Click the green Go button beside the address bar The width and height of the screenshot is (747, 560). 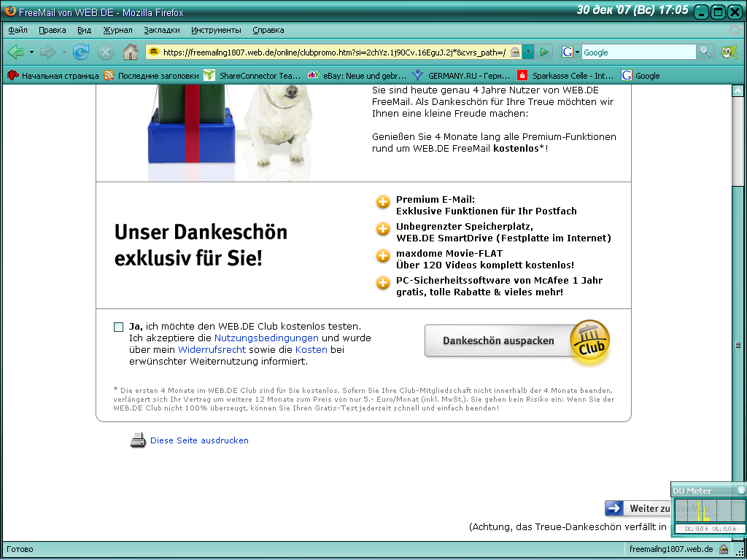[x=544, y=52]
